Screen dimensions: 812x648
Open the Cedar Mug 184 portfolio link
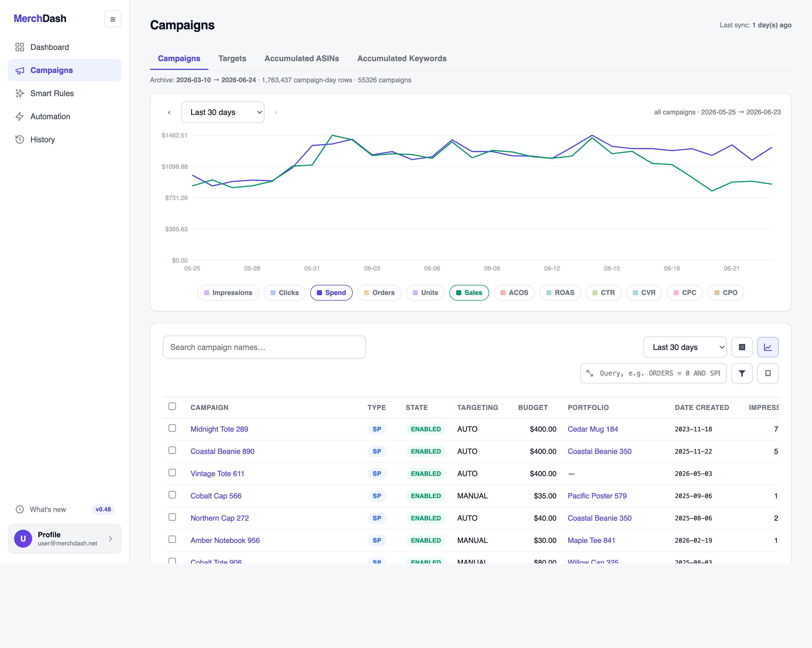click(593, 429)
